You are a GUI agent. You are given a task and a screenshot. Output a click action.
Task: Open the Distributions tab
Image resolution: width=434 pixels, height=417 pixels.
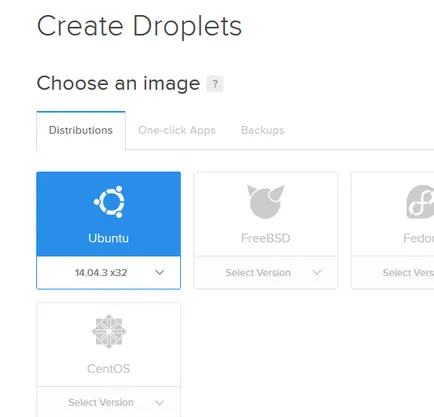(x=81, y=130)
